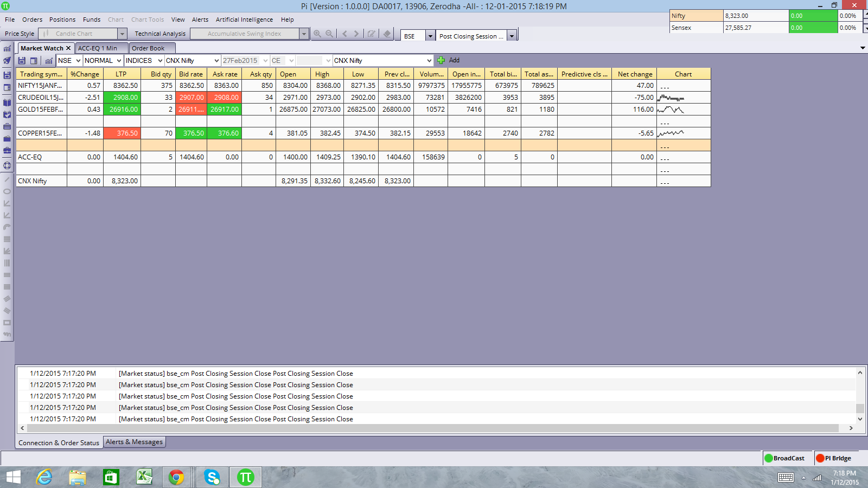Expand the tab list arrow at far right

pyautogui.click(x=863, y=48)
